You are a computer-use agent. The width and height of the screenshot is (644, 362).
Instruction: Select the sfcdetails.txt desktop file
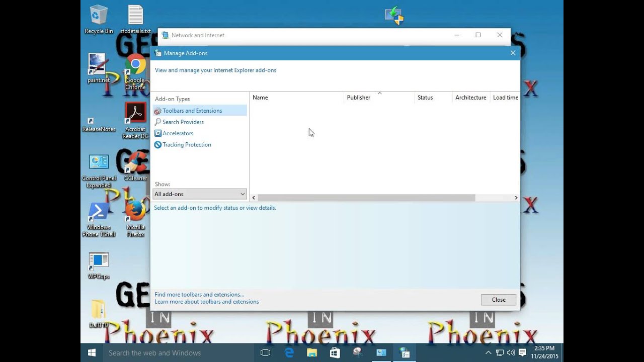[135, 20]
